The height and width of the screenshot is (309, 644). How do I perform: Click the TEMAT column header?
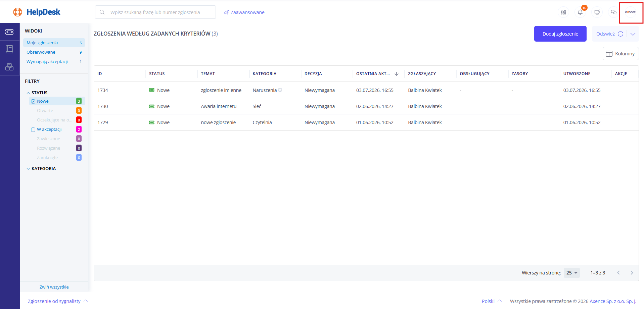pyautogui.click(x=208, y=74)
